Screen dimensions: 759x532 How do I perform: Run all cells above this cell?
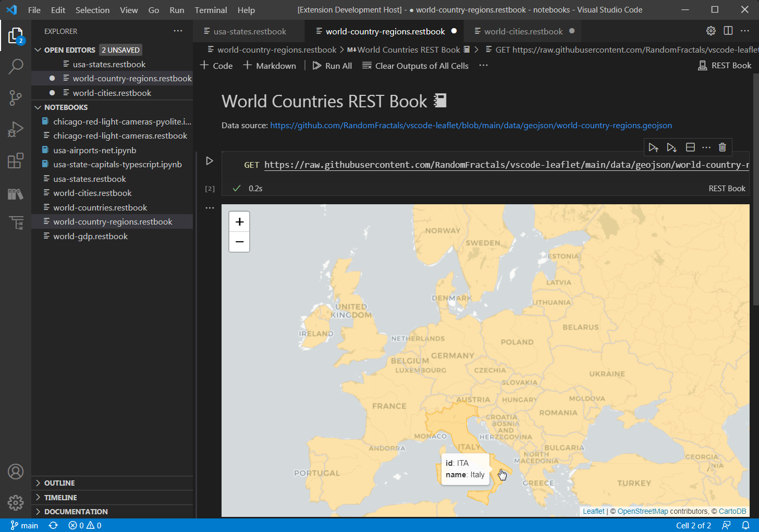tap(654, 147)
